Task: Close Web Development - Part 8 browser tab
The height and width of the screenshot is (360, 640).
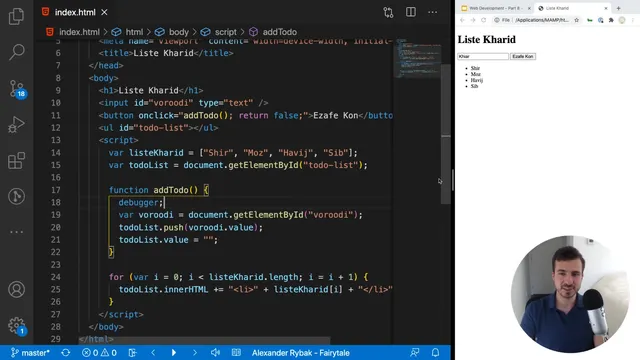Action: click(x=529, y=8)
